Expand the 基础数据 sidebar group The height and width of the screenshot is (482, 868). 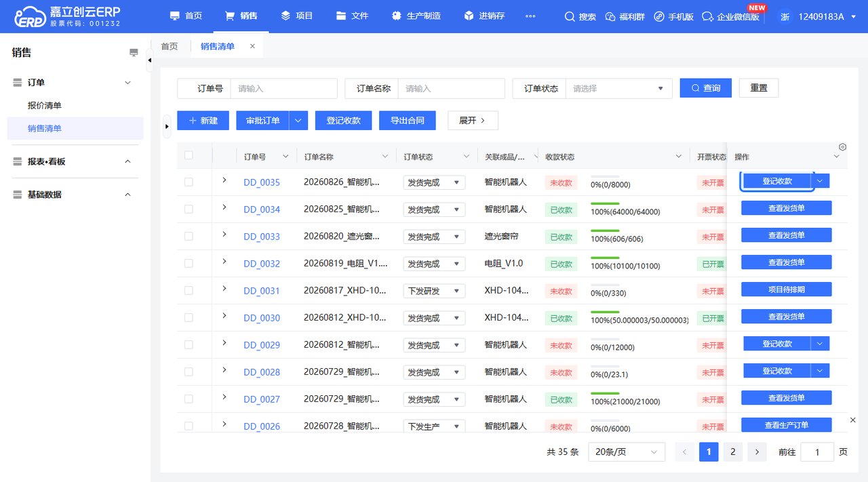pos(127,195)
